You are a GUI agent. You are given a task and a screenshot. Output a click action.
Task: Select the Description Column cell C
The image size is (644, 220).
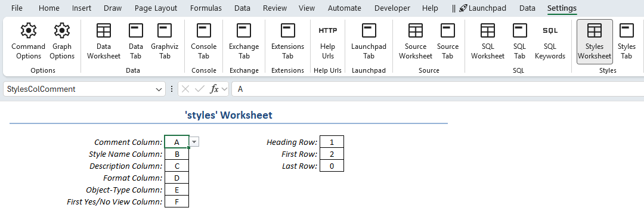(177, 166)
